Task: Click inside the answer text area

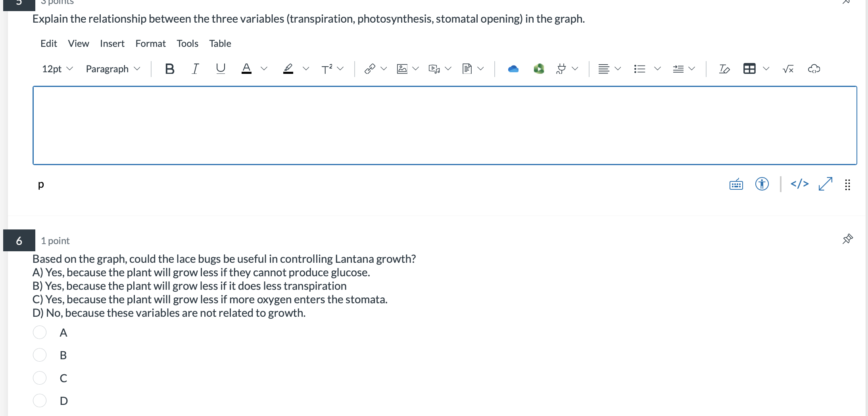Action: click(x=445, y=125)
